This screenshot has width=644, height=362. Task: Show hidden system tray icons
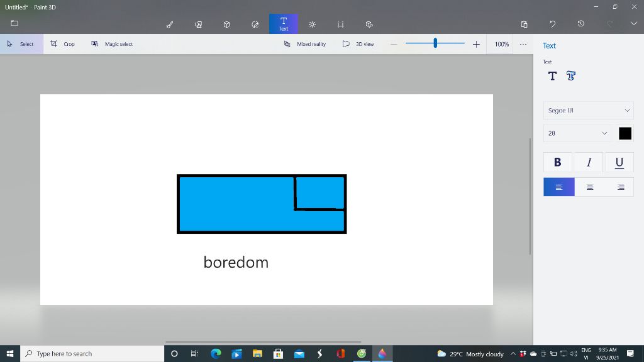pyautogui.click(x=513, y=354)
